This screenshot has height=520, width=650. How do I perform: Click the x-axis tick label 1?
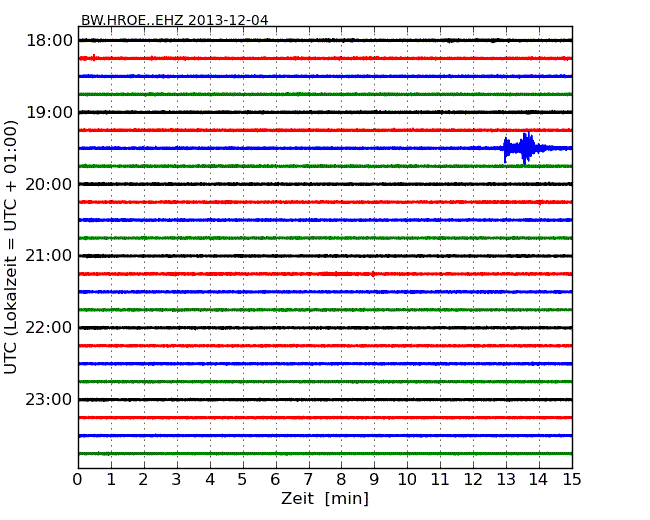[111, 480]
